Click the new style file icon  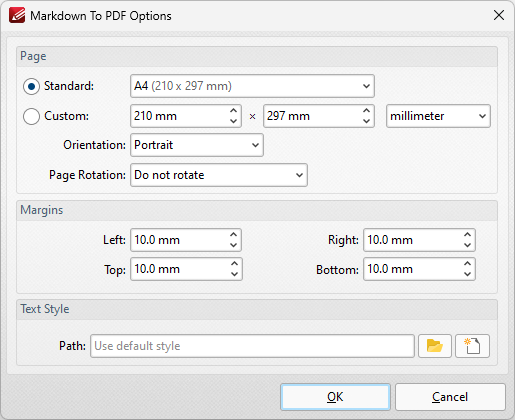click(x=472, y=346)
